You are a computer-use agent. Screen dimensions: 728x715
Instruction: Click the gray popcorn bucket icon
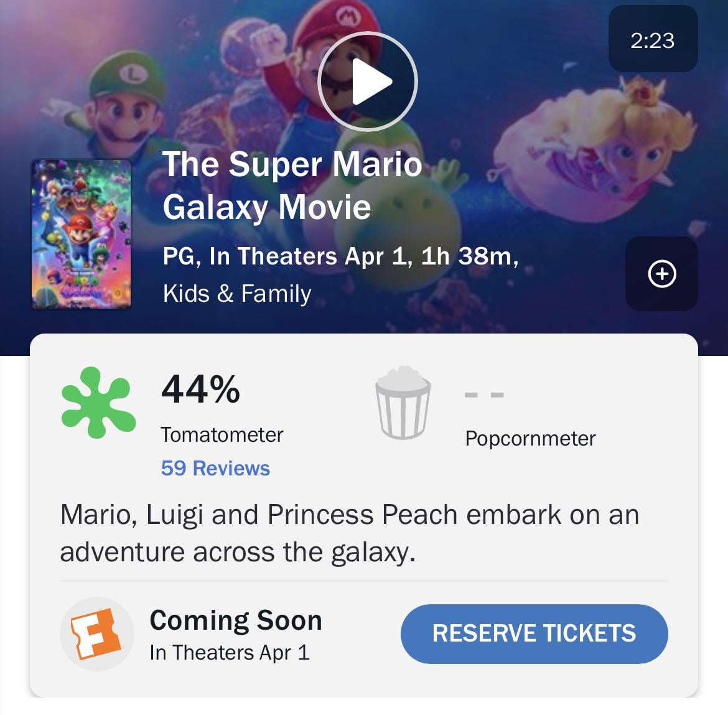tap(403, 403)
